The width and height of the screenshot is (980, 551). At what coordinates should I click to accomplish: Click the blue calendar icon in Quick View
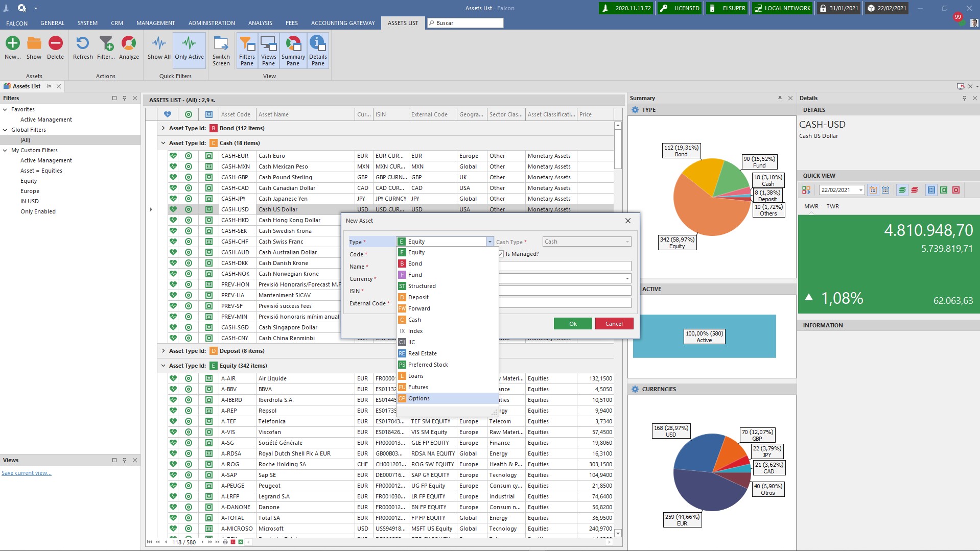(885, 190)
